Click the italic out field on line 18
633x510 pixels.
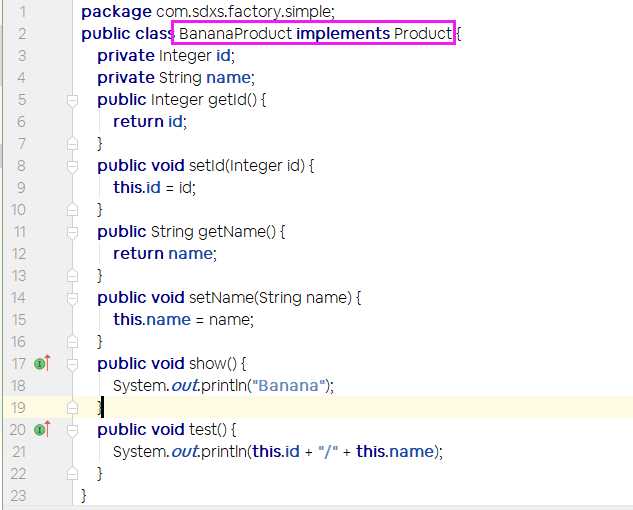coord(184,386)
